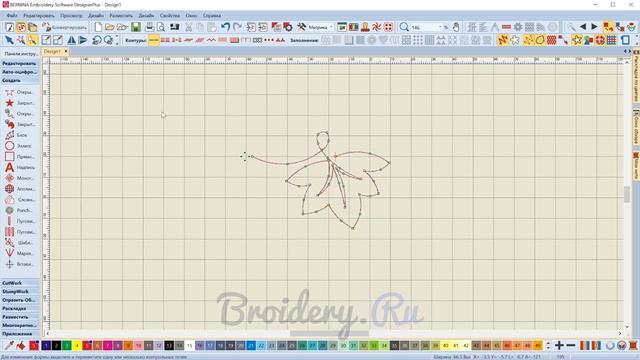Expand the Applications toolbox section
640x360 pixels.
click(x=20, y=333)
